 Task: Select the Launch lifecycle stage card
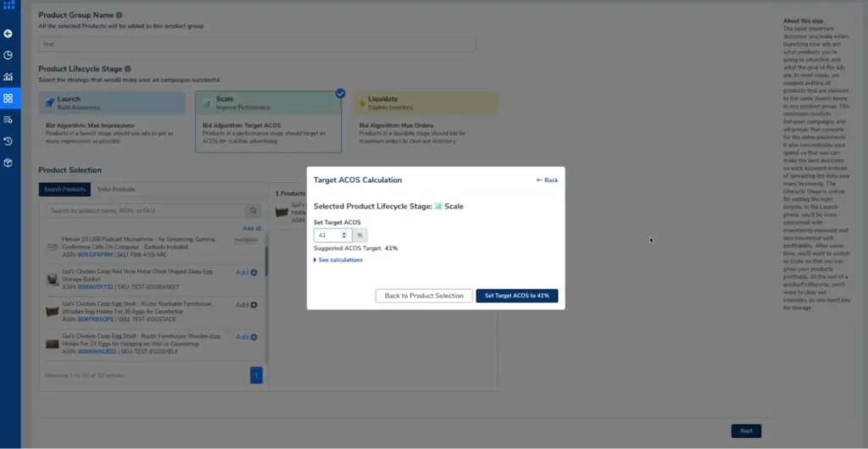[112, 103]
